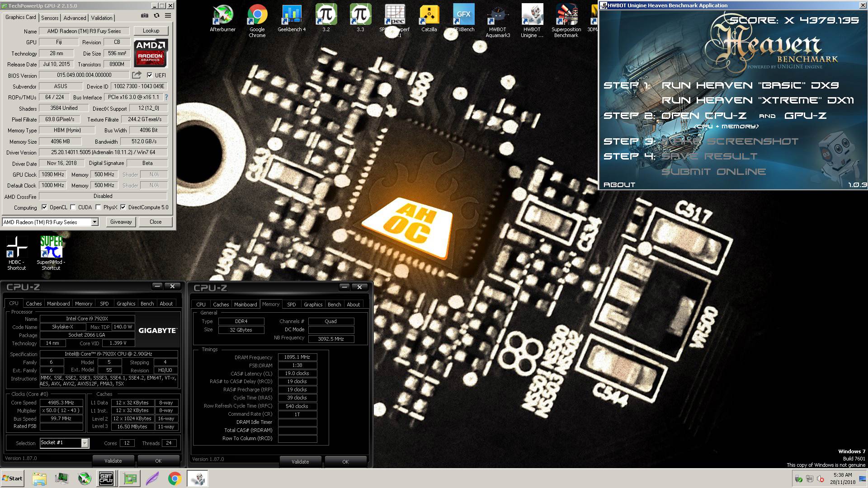Click the Lookup button in GPU-Z

[151, 31]
